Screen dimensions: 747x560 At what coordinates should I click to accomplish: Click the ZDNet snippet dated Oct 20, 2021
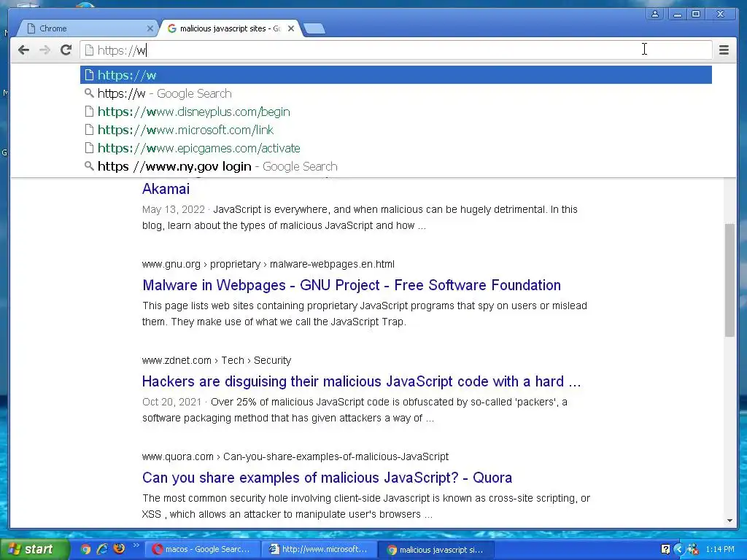pos(355,410)
